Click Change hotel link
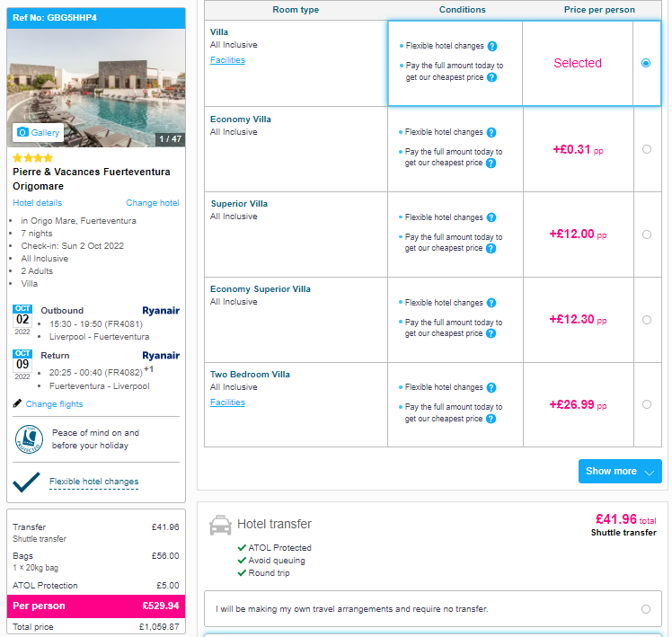The width and height of the screenshot is (672, 637). 153,203
